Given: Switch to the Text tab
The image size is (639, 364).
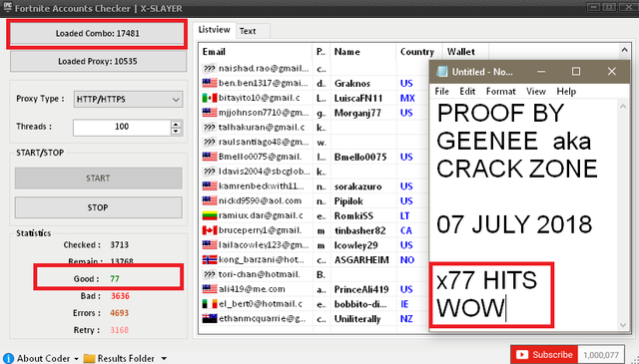Looking at the screenshot, I should pos(248,31).
